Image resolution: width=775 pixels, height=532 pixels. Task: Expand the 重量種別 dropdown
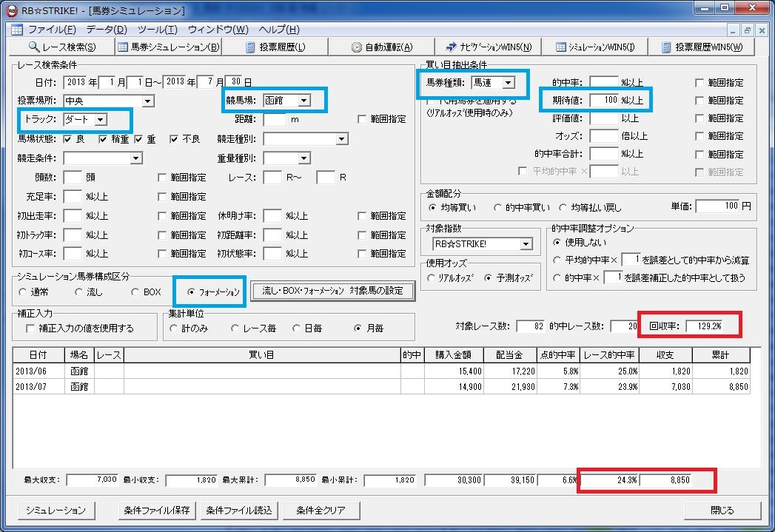304,158
